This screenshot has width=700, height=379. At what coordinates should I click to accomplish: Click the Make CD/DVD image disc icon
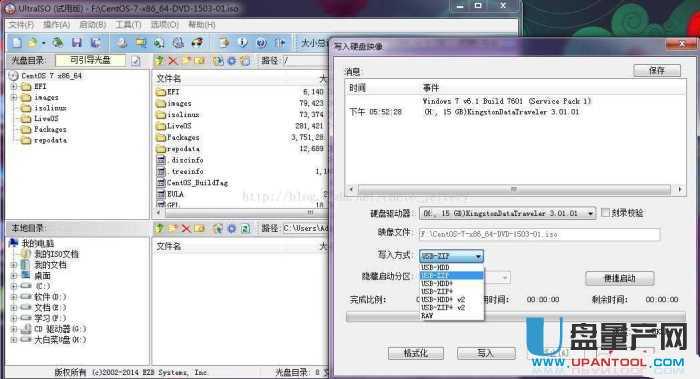[x=122, y=43]
